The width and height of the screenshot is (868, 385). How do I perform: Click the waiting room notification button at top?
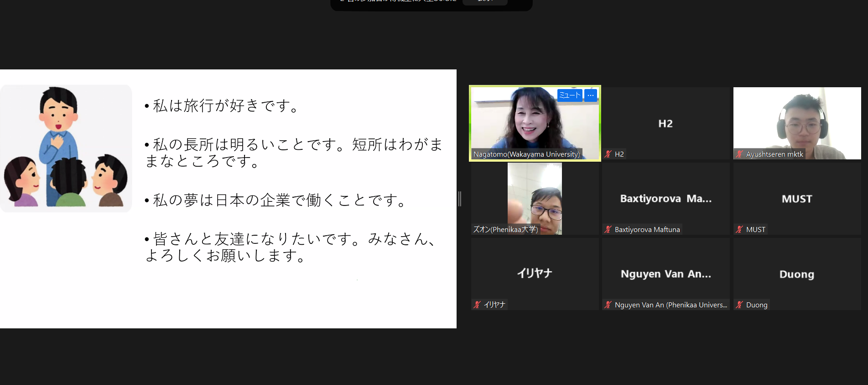pos(485,1)
